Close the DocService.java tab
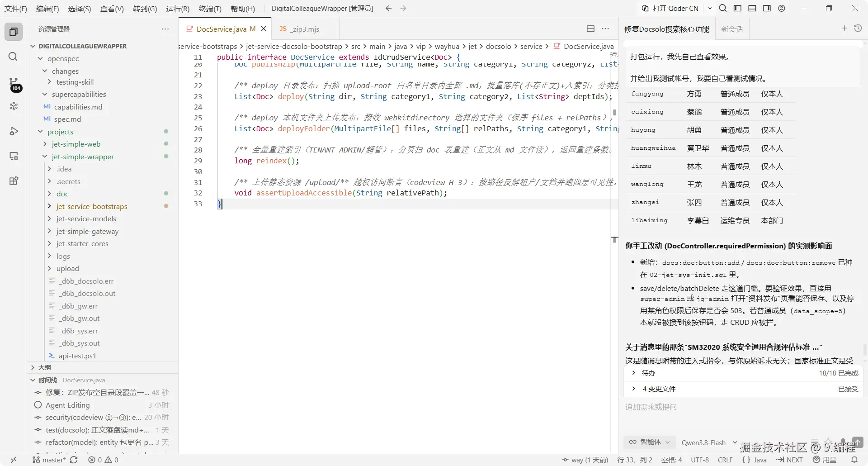This screenshot has width=868, height=466. pos(264,29)
